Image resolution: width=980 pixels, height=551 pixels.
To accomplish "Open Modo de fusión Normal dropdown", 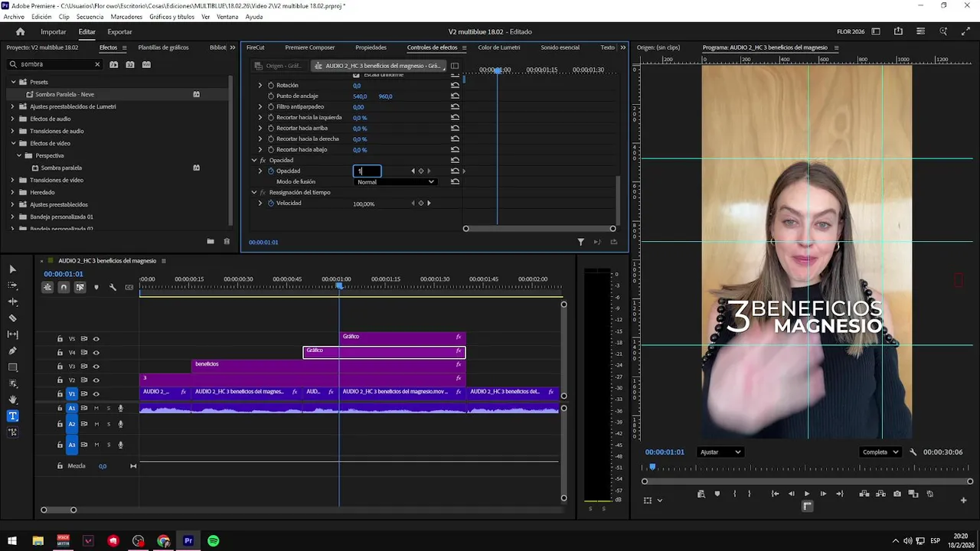I will (x=396, y=182).
